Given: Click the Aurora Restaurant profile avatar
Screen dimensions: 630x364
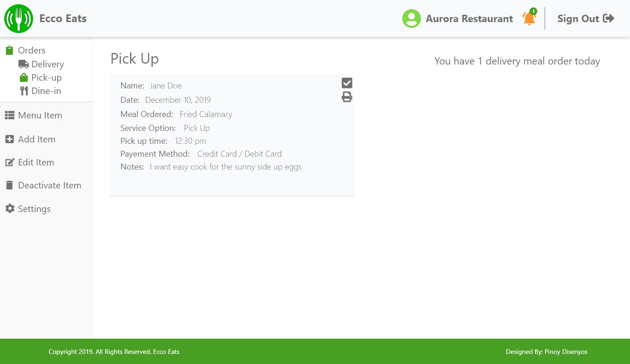Looking at the screenshot, I should [411, 19].
